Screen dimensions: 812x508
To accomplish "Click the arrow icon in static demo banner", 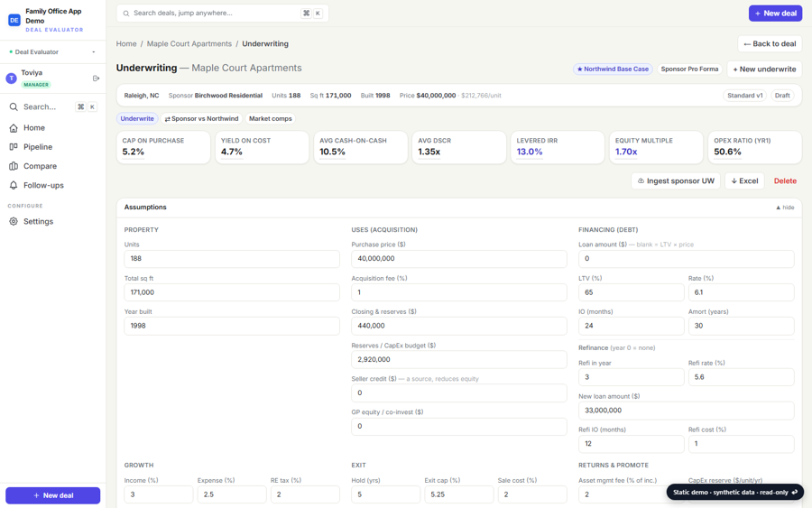I will (x=794, y=492).
